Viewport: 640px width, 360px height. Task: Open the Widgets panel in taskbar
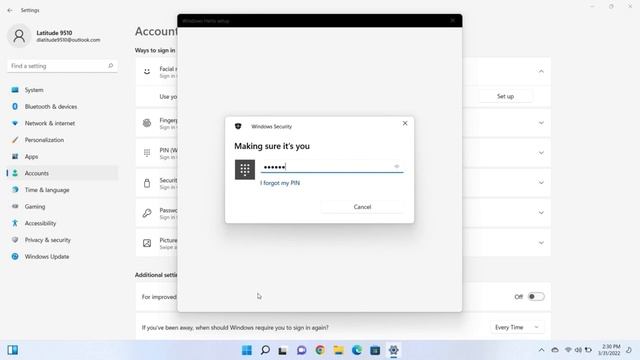(x=13, y=350)
